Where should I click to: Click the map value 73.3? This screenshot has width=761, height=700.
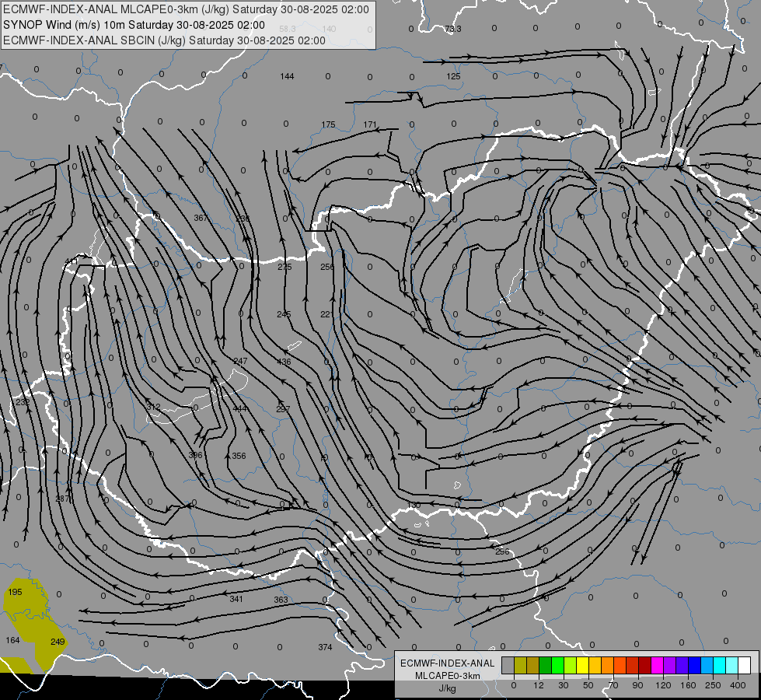453,29
